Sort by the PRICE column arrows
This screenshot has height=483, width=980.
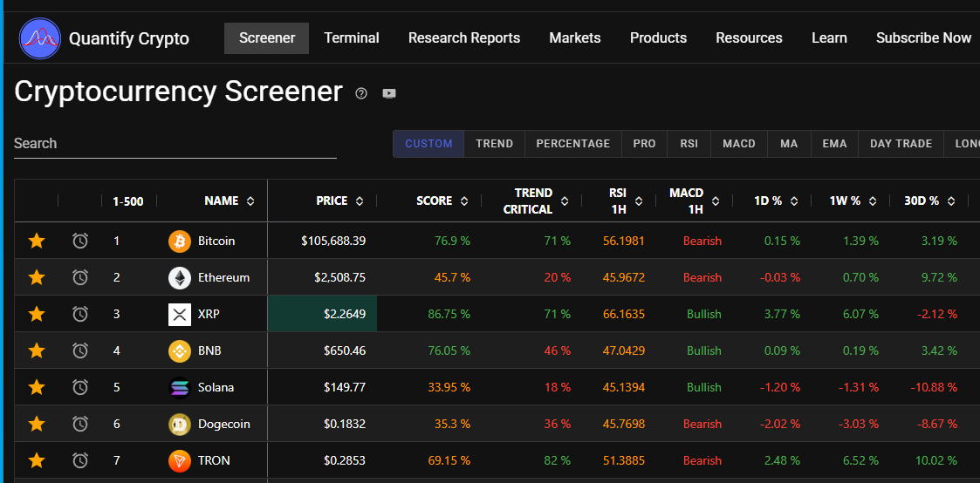pyautogui.click(x=360, y=201)
